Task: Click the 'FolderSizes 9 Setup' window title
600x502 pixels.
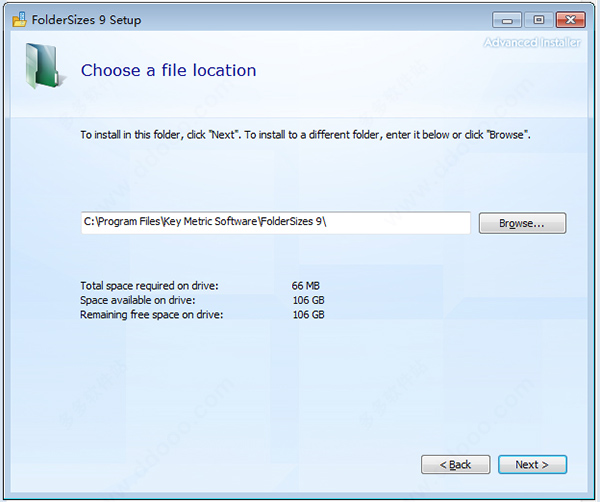Action: pyautogui.click(x=86, y=20)
